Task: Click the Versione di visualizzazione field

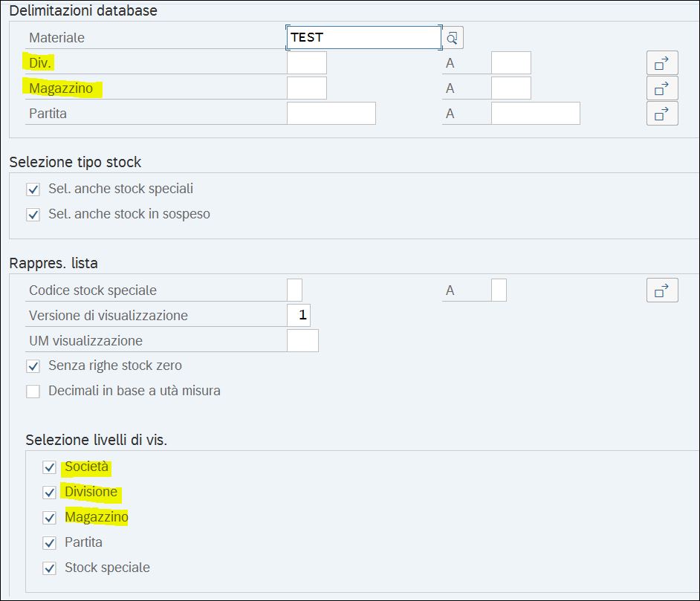Action: (299, 316)
